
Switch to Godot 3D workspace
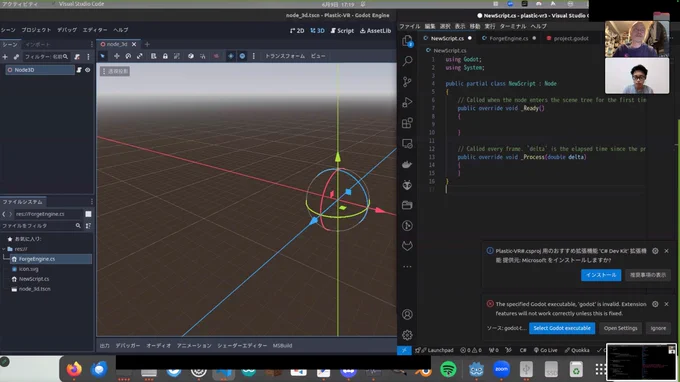pos(317,31)
